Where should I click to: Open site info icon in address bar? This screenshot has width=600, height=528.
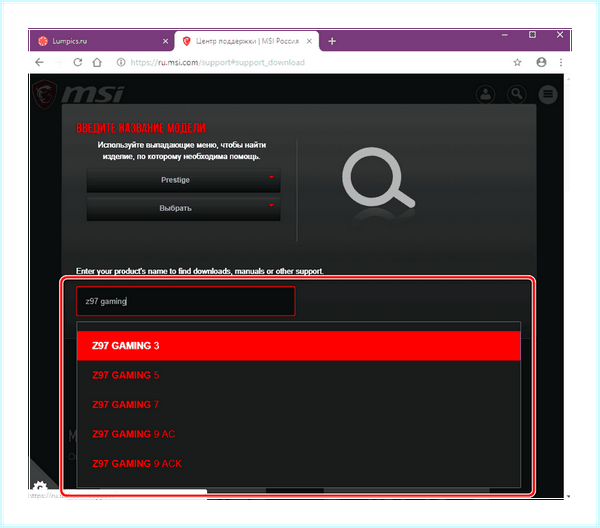click(121, 62)
